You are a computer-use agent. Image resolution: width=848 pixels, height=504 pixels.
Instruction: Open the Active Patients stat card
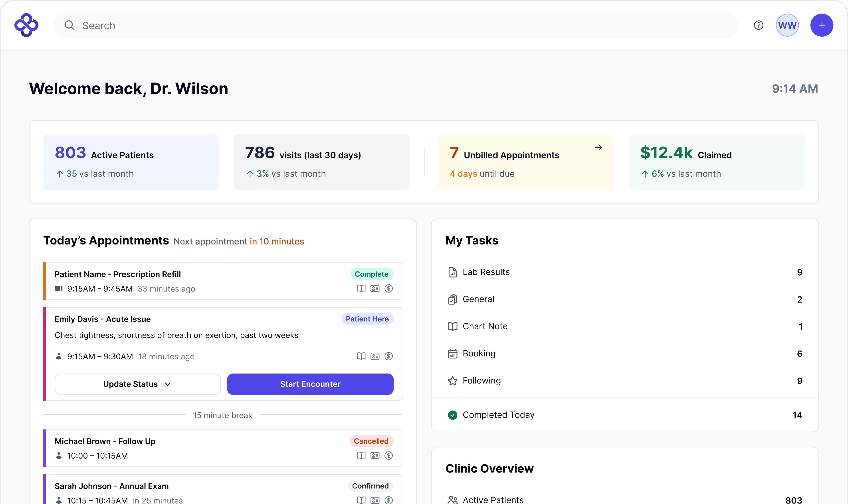click(131, 162)
